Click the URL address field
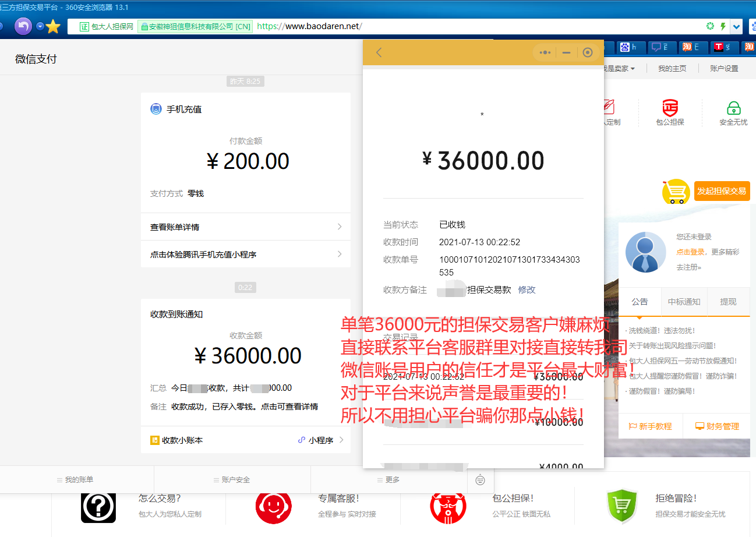The height and width of the screenshot is (537, 756). tap(466, 26)
